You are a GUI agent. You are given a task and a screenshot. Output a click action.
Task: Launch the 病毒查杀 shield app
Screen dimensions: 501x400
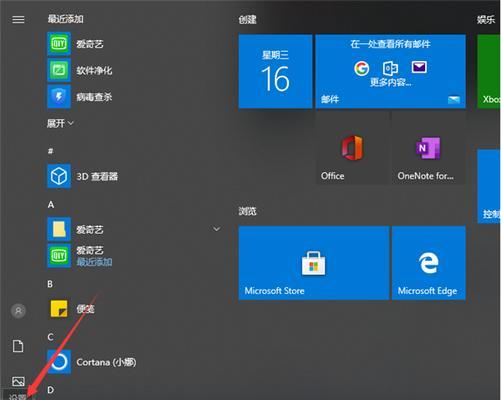click(x=133, y=97)
